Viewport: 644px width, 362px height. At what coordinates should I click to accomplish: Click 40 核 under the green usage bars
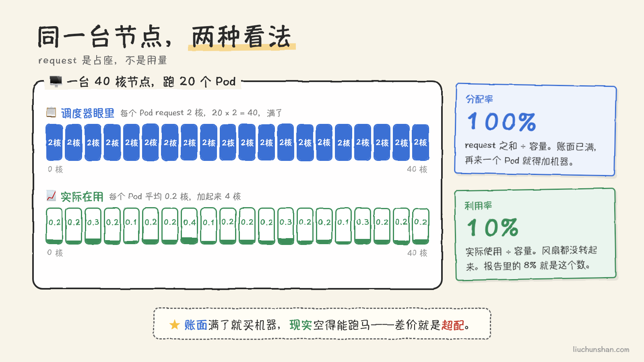click(x=417, y=253)
